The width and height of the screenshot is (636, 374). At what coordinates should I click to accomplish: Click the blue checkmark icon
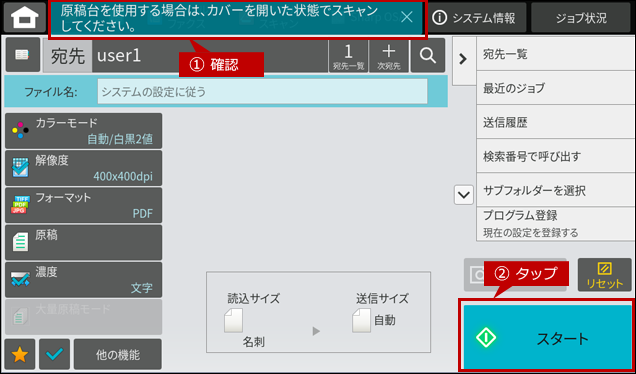[55, 354]
